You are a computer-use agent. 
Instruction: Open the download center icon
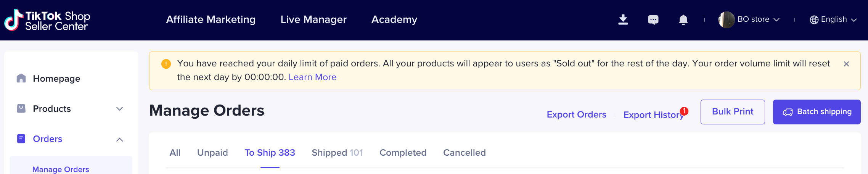point(623,19)
